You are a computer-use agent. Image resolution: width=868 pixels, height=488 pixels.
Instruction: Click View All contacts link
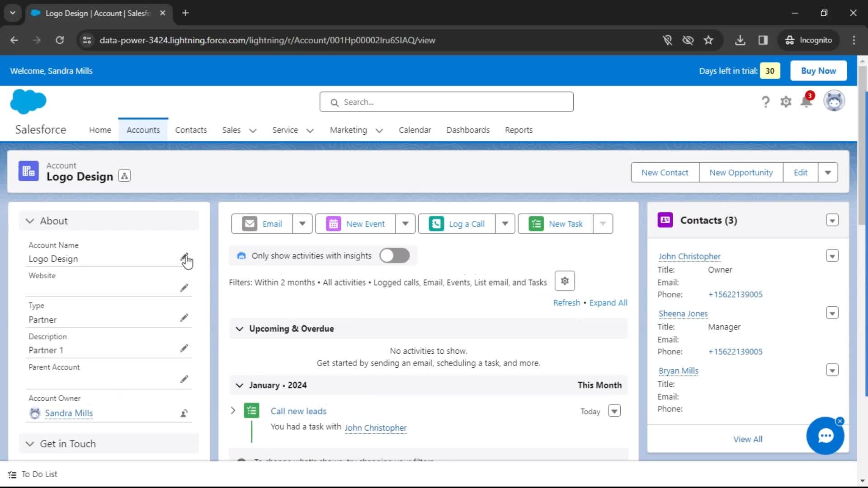747,438
